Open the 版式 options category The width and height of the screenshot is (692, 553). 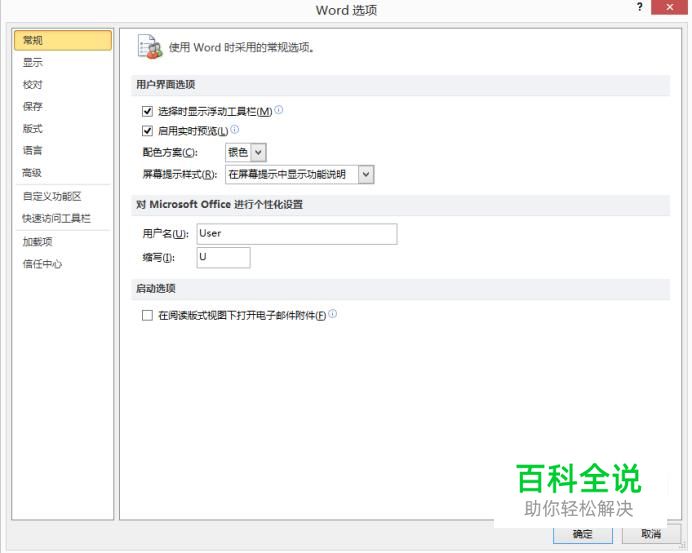click(x=33, y=128)
